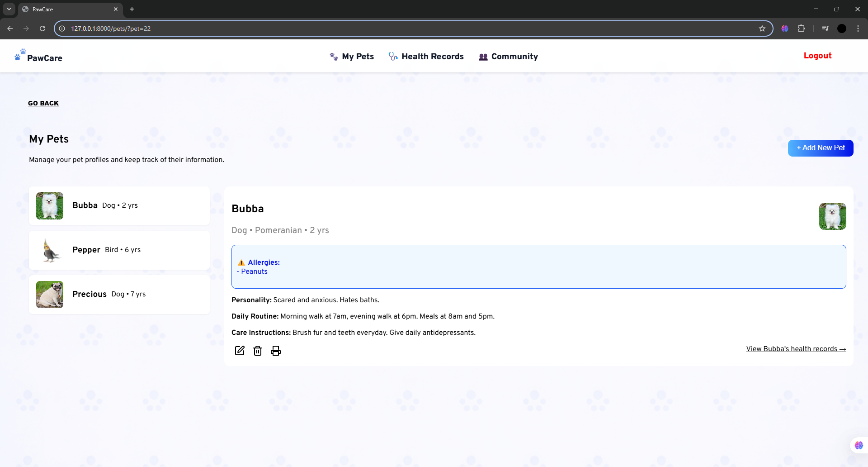
Task: Open the browser media control icon
Action: click(826, 29)
